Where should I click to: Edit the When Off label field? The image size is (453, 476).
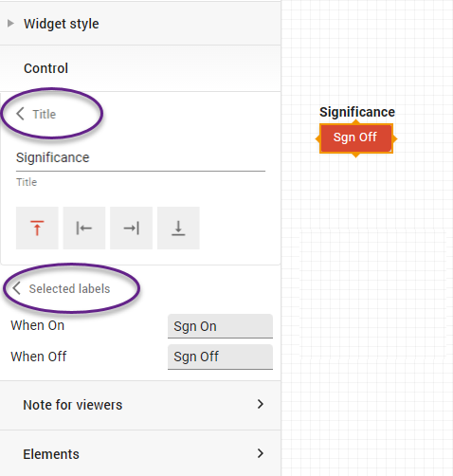tap(220, 357)
